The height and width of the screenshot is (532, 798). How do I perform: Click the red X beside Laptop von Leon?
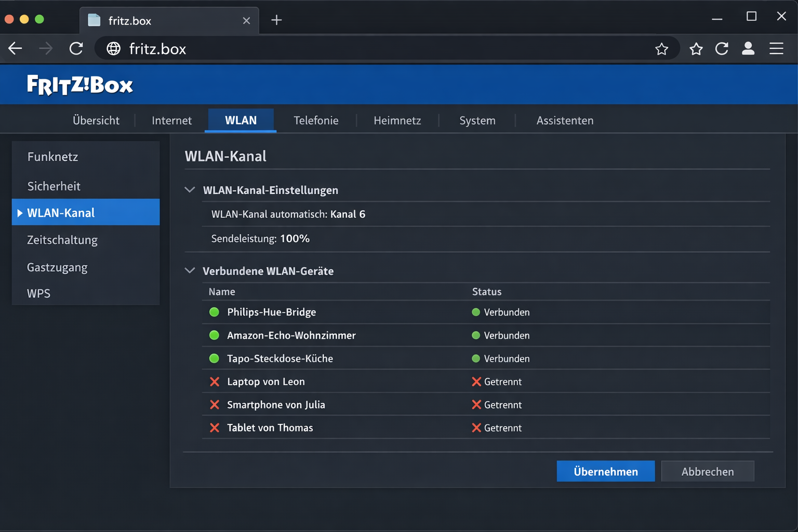214,382
